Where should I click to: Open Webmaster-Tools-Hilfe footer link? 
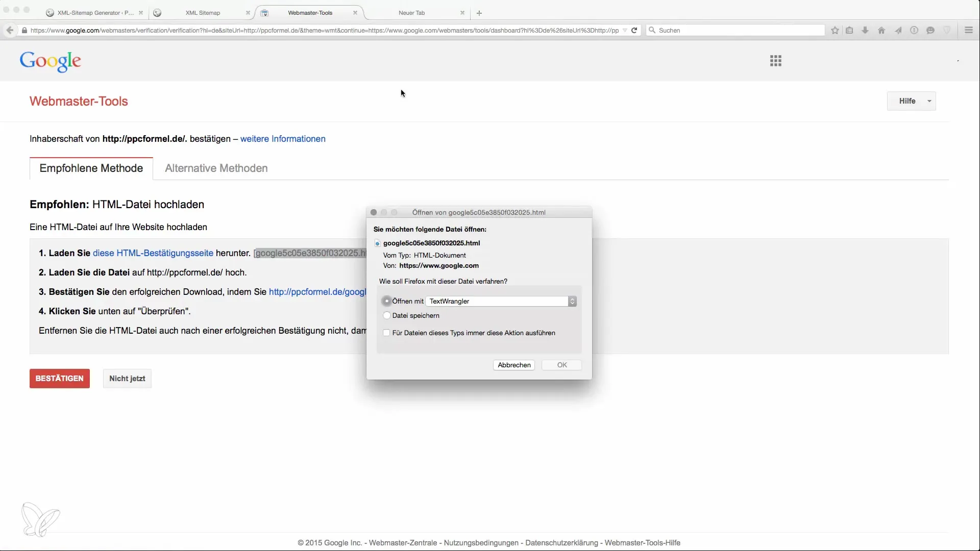[642, 543]
